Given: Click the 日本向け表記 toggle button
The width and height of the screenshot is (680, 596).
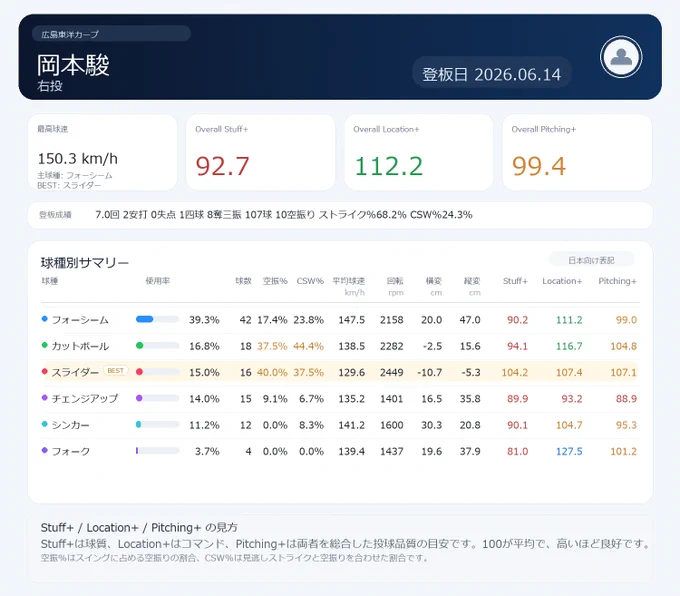Looking at the screenshot, I should [592, 260].
